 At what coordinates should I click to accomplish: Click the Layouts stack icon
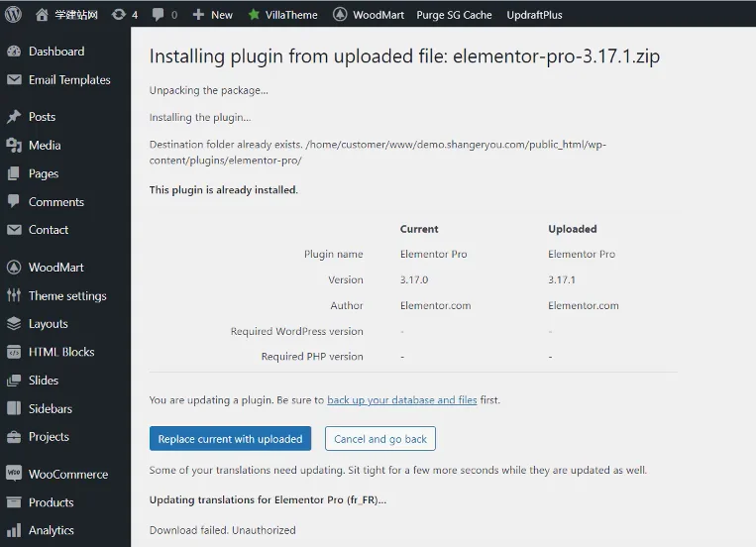pyautogui.click(x=14, y=324)
